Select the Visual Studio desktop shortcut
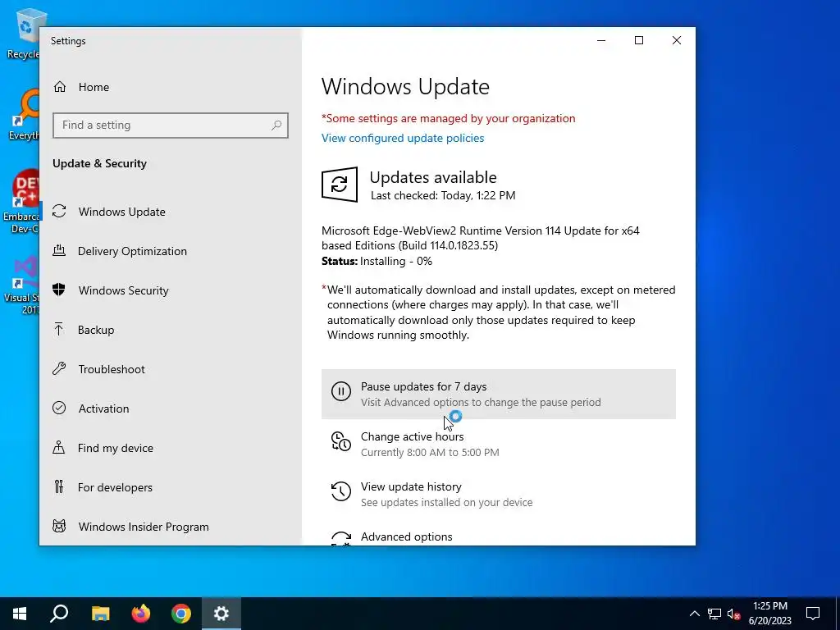The width and height of the screenshot is (840, 630). (x=22, y=285)
